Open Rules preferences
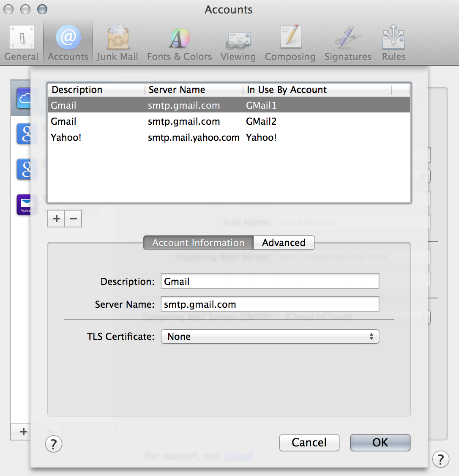The height and width of the screenshot is (476, 459). (x=394, y=44)
